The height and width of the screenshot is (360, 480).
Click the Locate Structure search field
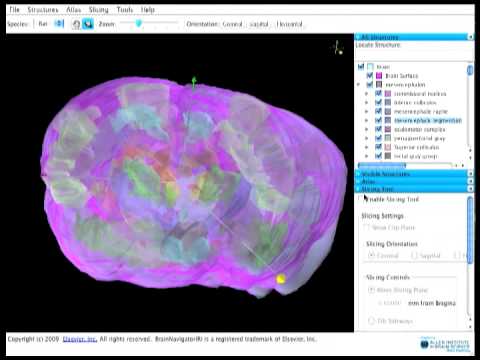(413, 55)
